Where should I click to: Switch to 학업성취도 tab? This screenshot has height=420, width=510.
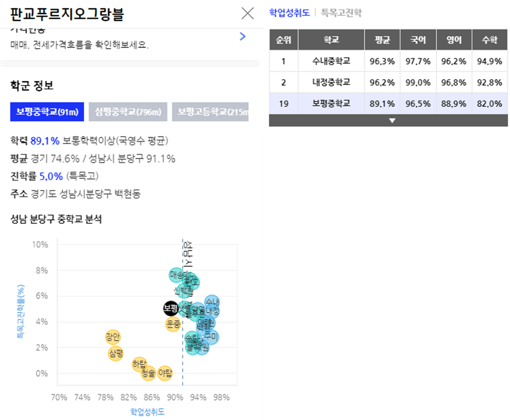coord(289,13)
